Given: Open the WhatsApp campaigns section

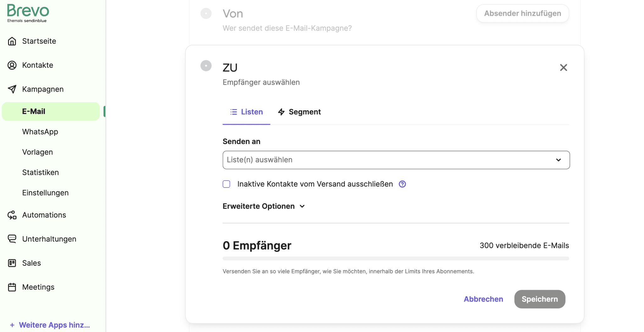Looking at the screenshot, I should point(40,132).
